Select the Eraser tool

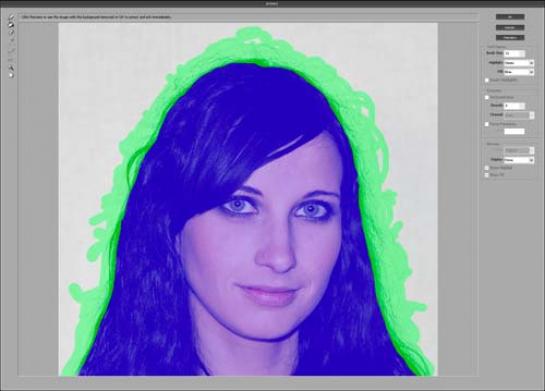click(x=11, y=32)
